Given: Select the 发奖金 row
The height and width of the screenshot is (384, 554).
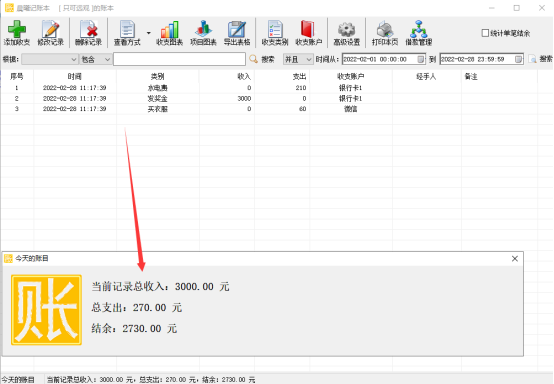Looking at the screenshot, I should [x=269, y=99].
